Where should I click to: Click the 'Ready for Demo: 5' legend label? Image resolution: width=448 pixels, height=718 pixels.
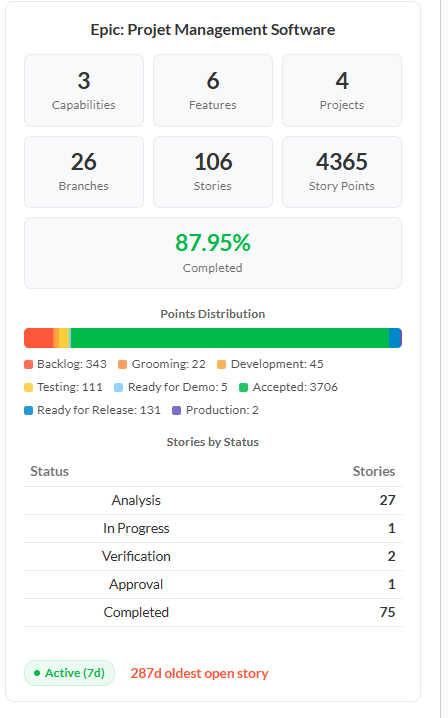click(x=178, y=387)
